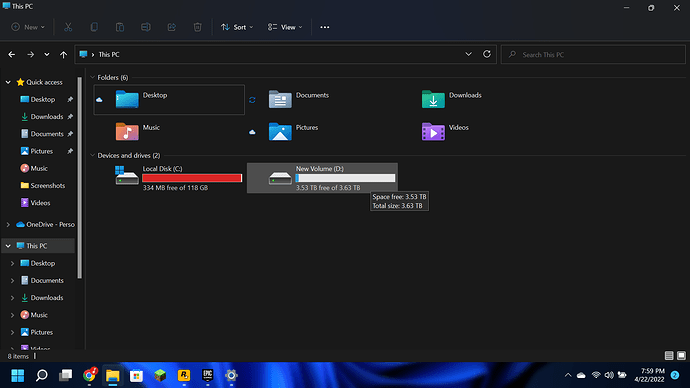Switch to large thumbnails view via status bar icon

681,355
